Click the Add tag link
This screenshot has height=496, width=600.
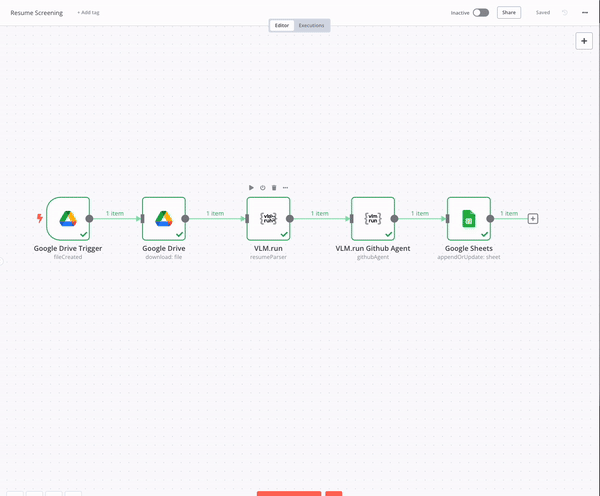88,13
